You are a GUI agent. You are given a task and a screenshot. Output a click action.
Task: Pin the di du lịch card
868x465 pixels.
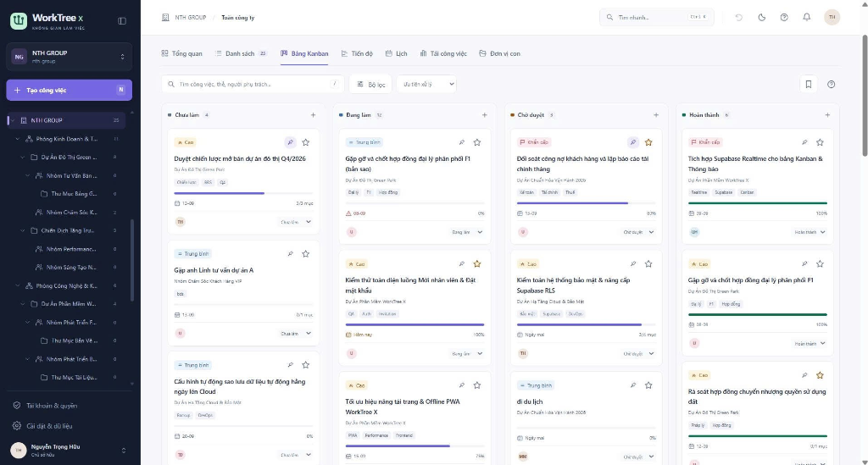point(632,385)
